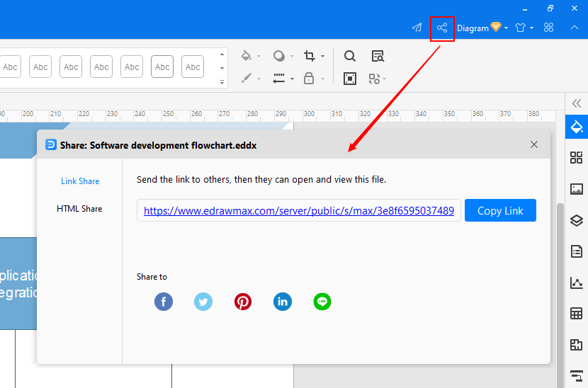Screen dimensions: 588x388
Task: Share to LinkedIn
Action: [x=283, y=302]
